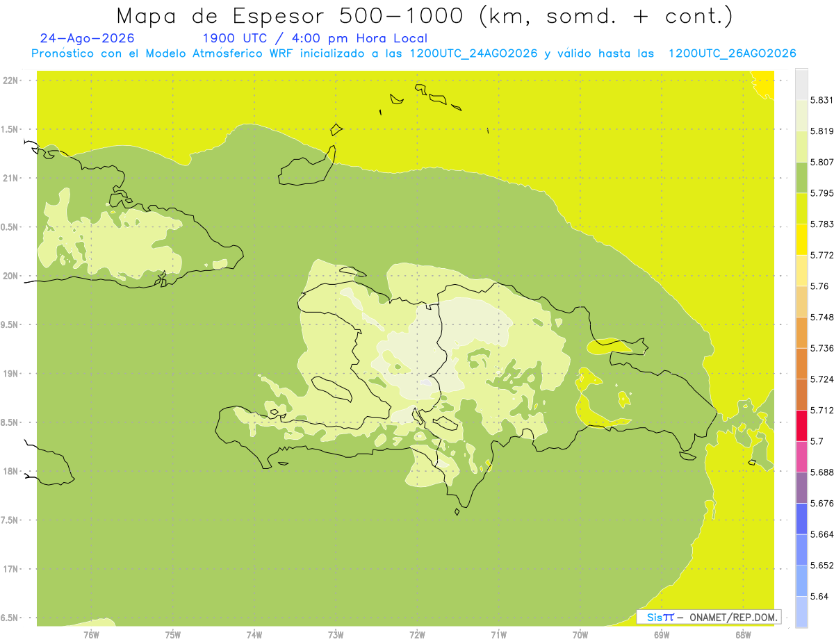Image resolution: width=834 pixels, height=644 pixels.
Task: Click the colorbar value '5.64'
Action: pos(819,597)
